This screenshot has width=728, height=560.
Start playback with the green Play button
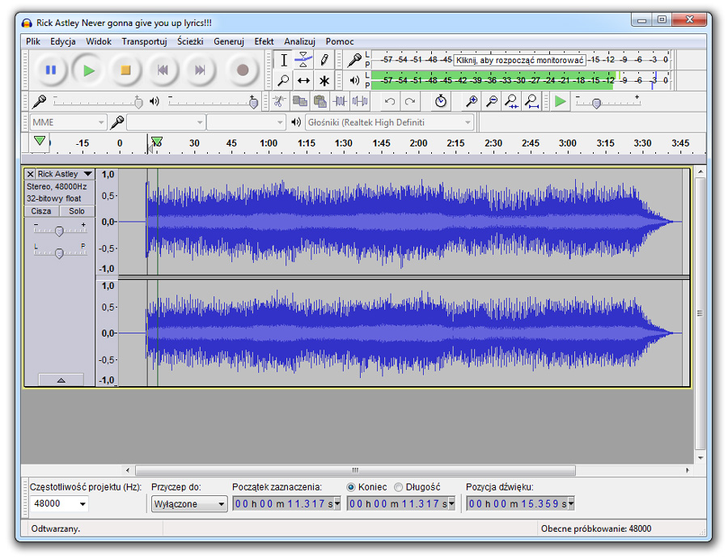coord(88,70)
